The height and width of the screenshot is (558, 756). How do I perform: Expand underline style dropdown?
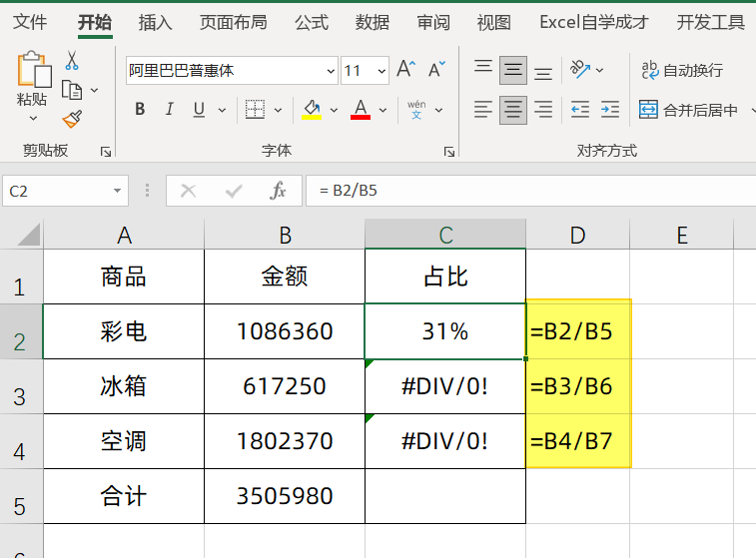pyautogui.click(x=222, y=110)
